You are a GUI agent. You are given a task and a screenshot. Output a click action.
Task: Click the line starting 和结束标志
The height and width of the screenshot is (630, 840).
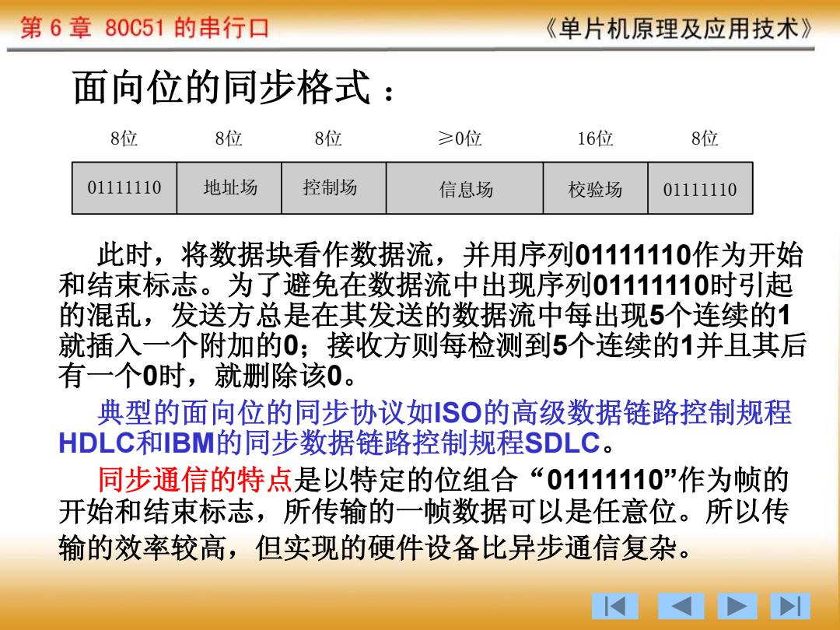[426, 285]
